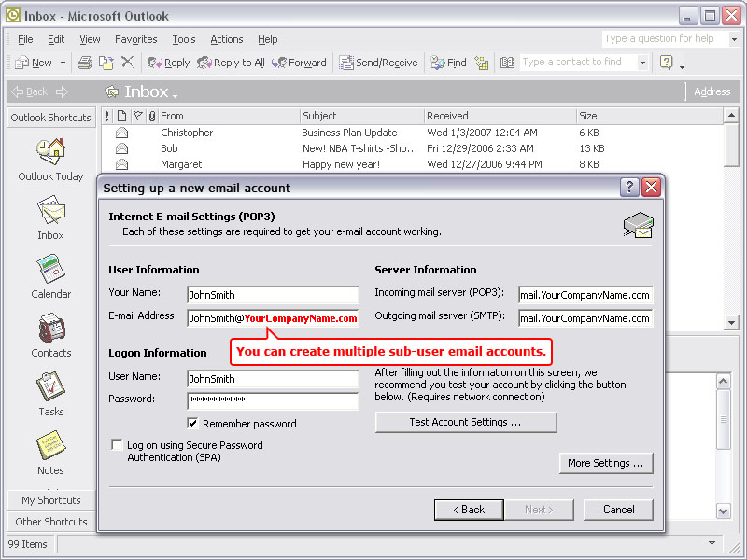747x560 pixels.
Task: Click the Delete X icon in toolbar
Action: (x=127, y=63)
